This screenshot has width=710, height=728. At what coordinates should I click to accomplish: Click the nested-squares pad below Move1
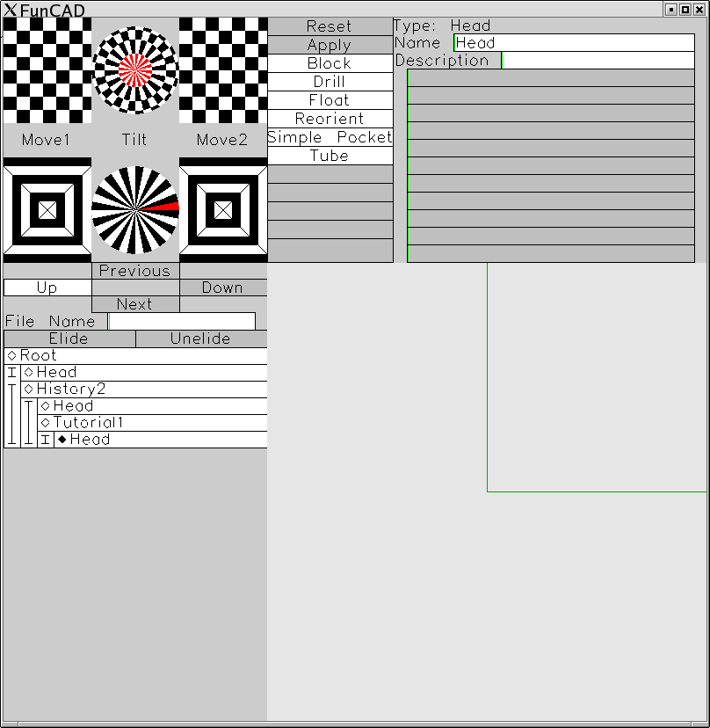[47, 210]
